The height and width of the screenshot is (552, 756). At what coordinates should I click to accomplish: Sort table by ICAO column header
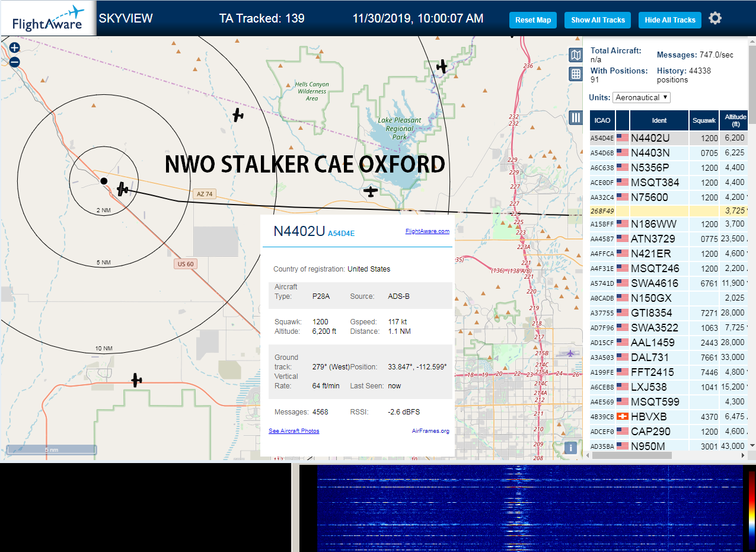pyautogui.click(x=602, y=120)
